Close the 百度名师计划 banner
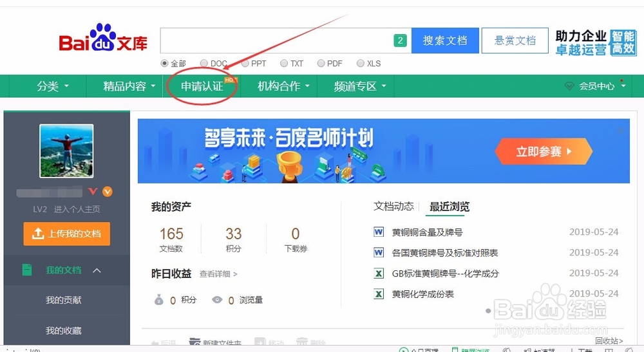 (621, 131)
